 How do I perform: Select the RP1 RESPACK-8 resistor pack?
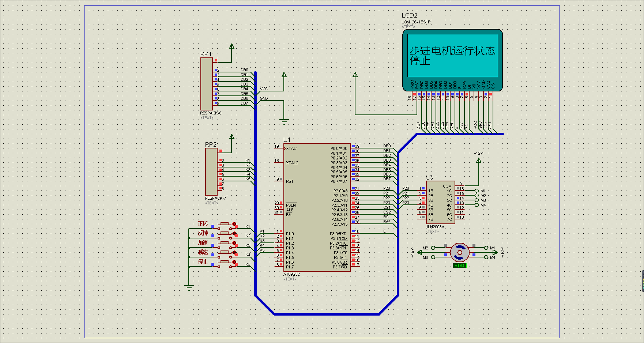click(207, 84)
